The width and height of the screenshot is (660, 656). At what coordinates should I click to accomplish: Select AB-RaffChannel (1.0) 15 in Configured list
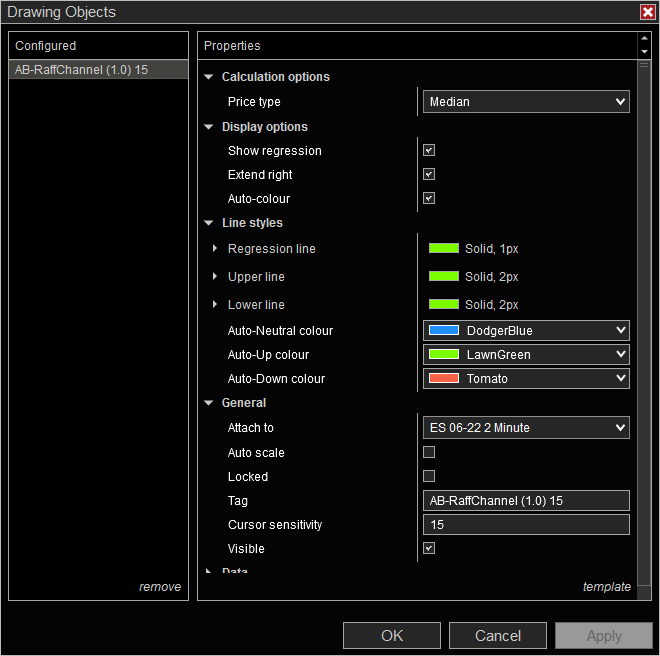(x=97, y=70)
